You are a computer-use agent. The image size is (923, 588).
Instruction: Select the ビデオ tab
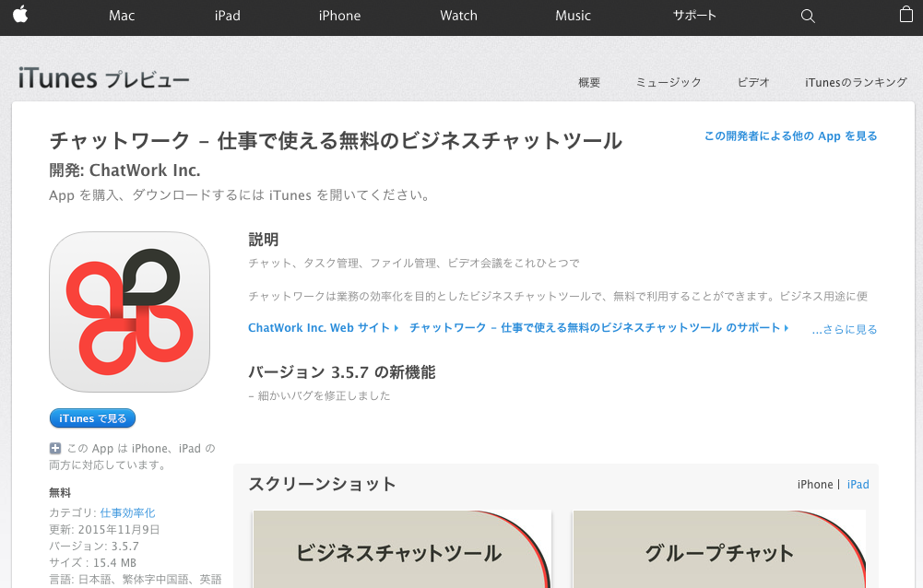(753, 82)
